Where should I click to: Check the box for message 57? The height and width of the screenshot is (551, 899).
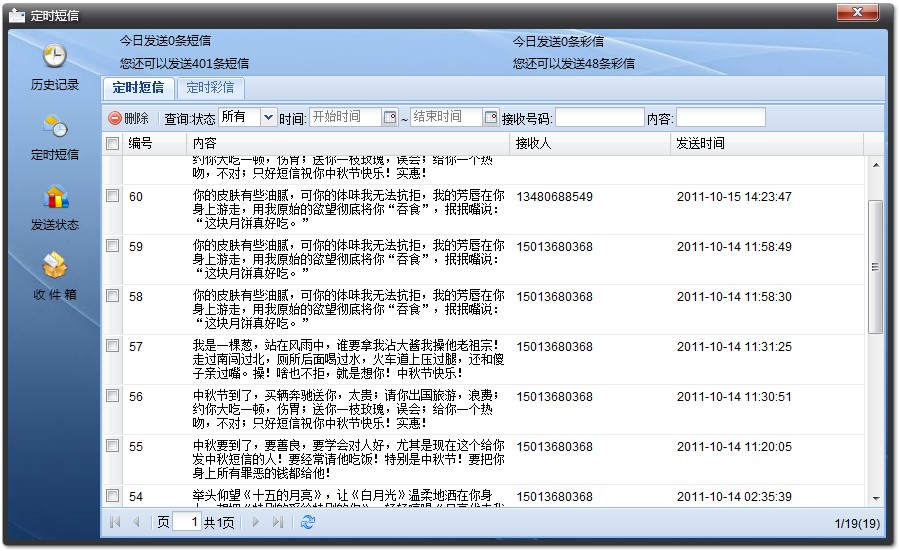[112, 345]
